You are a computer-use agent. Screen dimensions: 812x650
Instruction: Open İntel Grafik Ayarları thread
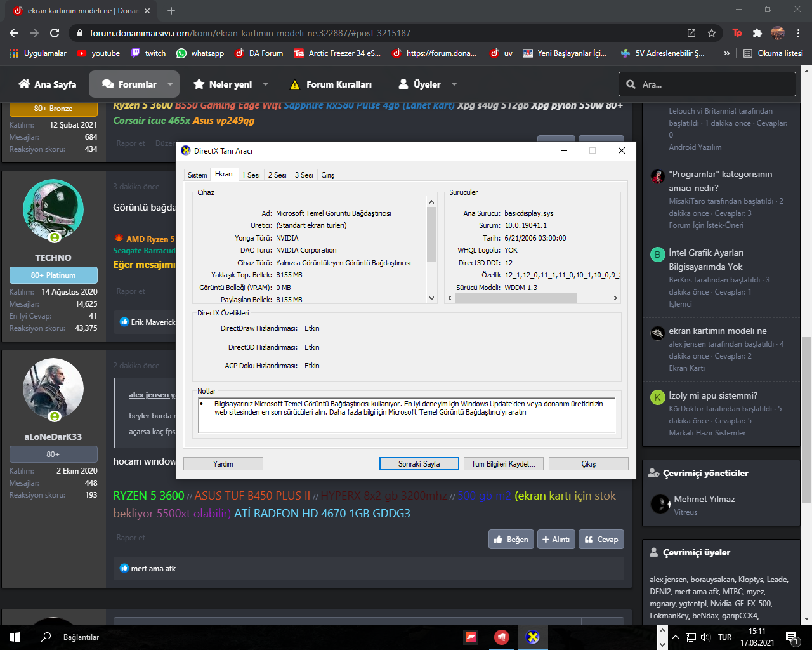tap(706, 260)
